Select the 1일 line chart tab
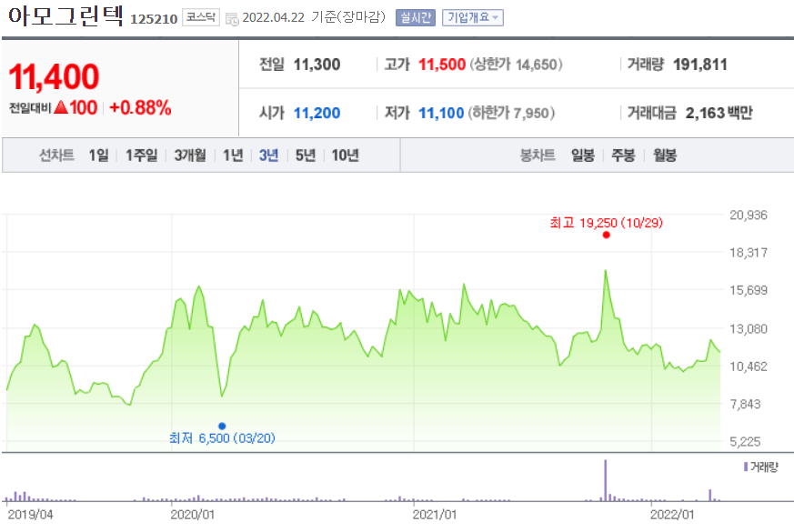The image size is (794, 532). click(x=99, y=155)
